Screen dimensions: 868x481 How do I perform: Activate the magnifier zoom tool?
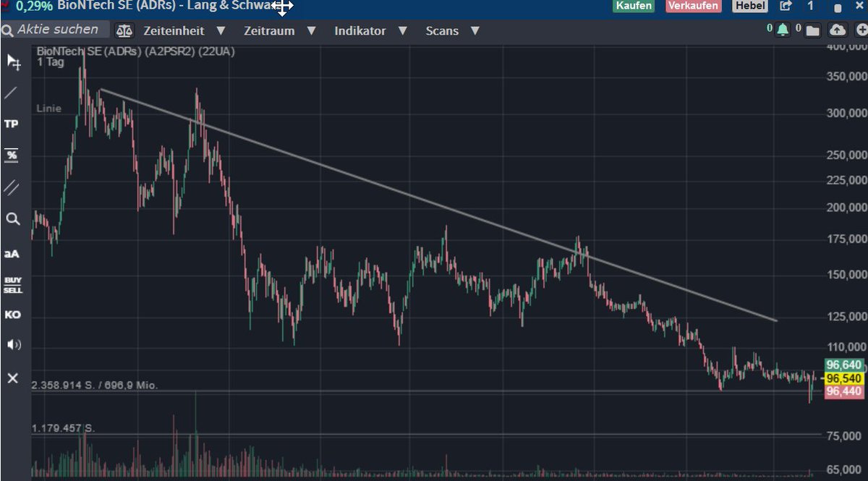(12, 219)
